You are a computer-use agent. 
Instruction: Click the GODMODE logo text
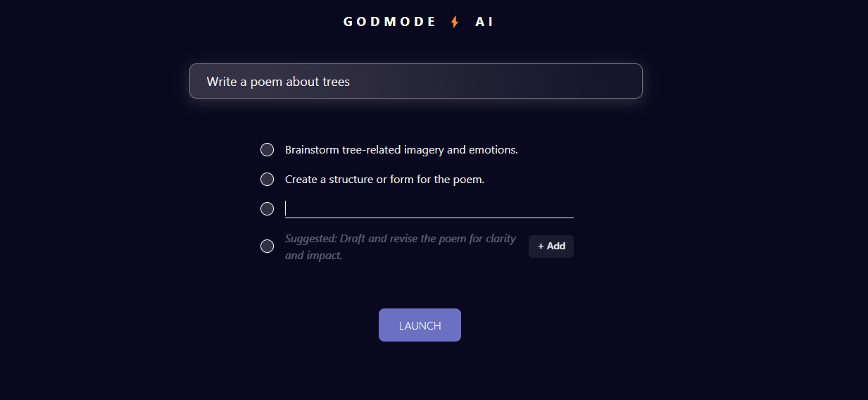tap(390, 22)
